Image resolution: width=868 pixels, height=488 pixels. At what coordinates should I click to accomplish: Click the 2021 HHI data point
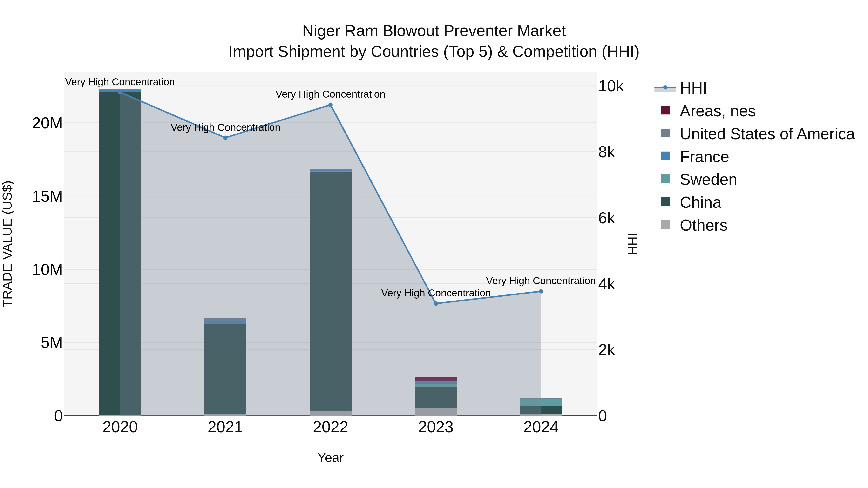(225, 138)
